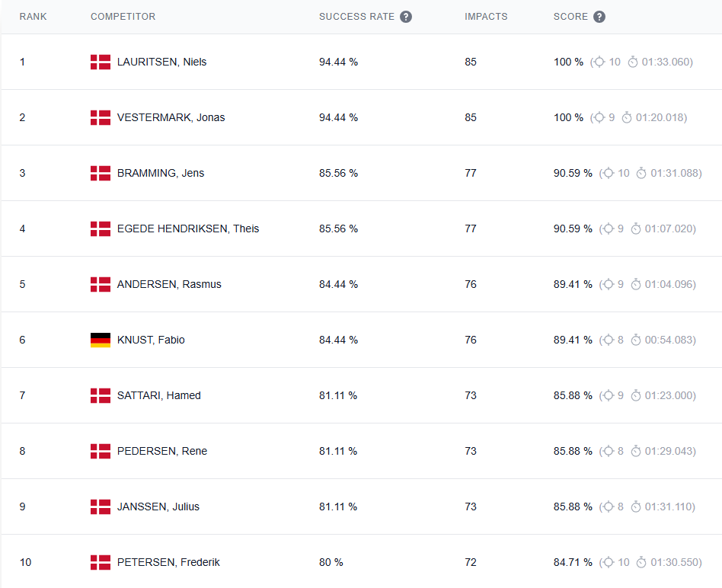The width and height of the screenshot is (722, 588).
Task: Click the target icon in Lauritsen's score
Action: tap(599, 62)
